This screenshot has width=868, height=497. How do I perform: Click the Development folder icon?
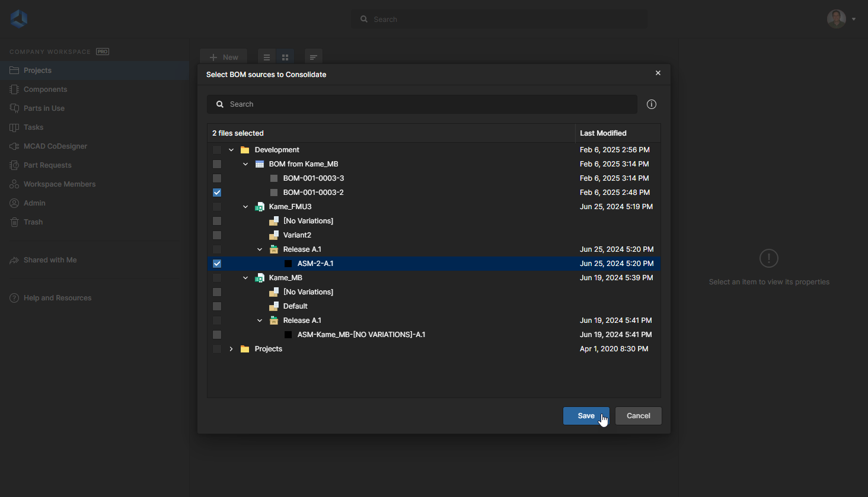point(245,150)
